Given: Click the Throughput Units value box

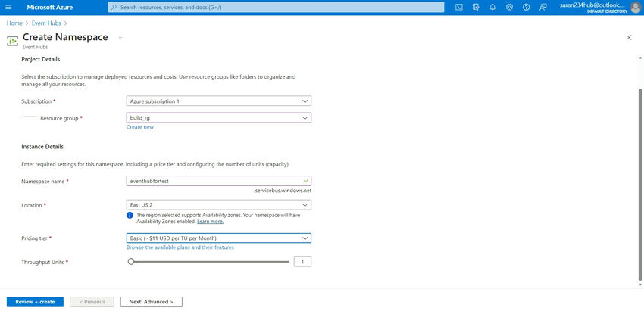Looking at the screenshot, I should click(302, 262).
